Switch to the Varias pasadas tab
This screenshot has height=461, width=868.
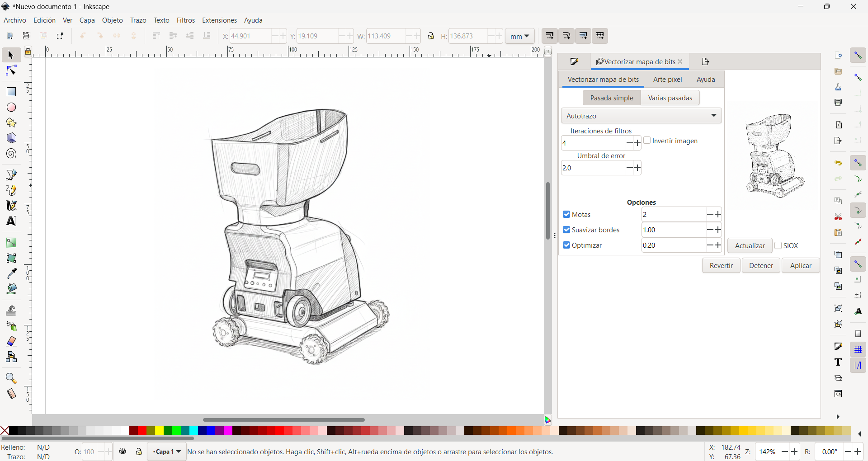point(670,98)
